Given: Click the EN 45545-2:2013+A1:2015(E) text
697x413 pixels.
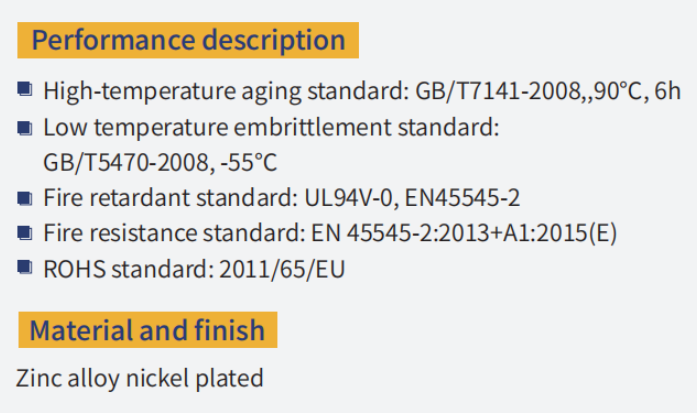Looking at the screenshot, I should click(x=464, y=233).
